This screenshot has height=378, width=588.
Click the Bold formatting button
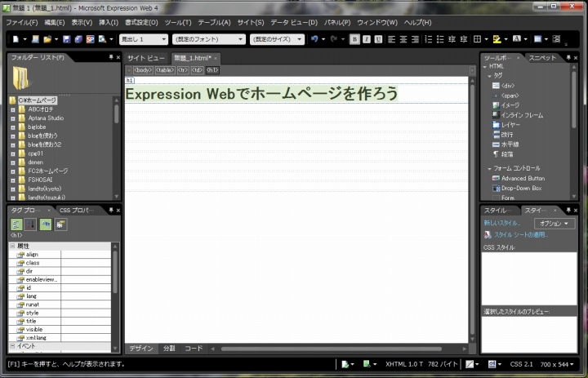click(354, 39)
